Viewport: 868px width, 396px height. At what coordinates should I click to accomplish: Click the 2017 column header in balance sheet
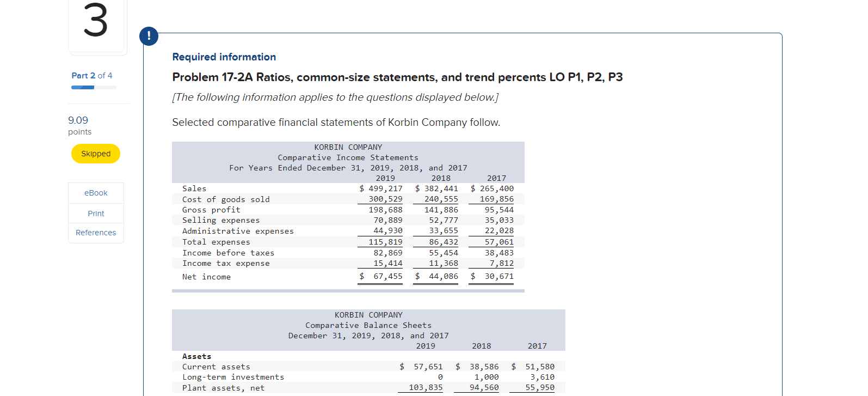point(537,346)
